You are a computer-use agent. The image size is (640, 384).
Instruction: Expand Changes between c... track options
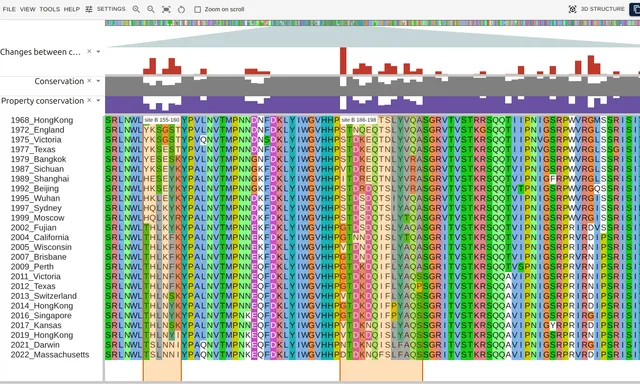[x=98, y=52]
